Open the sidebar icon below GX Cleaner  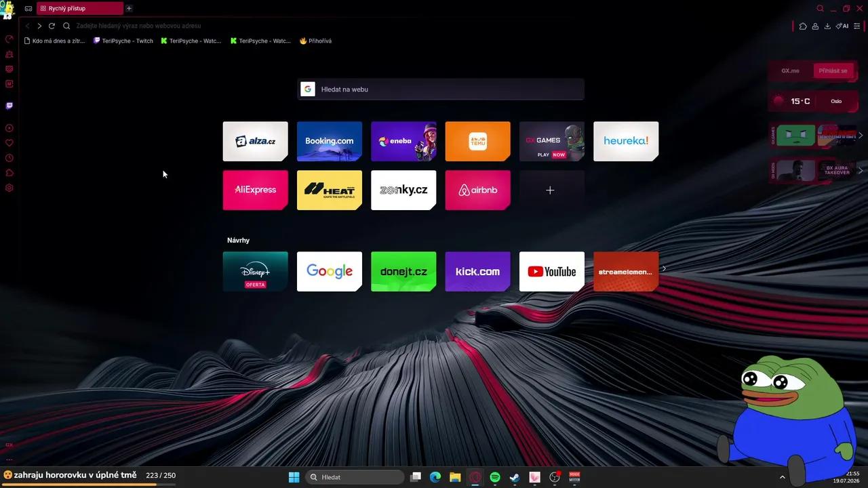pos(9,68)
